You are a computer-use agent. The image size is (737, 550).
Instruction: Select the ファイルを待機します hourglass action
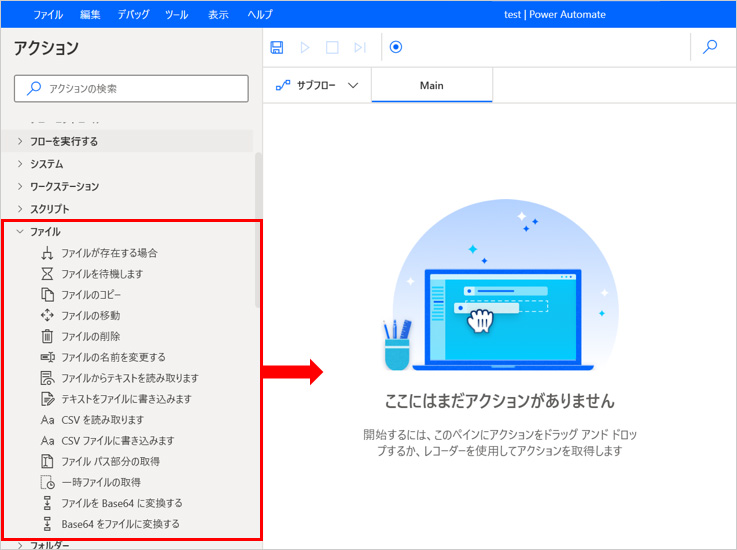(x=101, y=273)
